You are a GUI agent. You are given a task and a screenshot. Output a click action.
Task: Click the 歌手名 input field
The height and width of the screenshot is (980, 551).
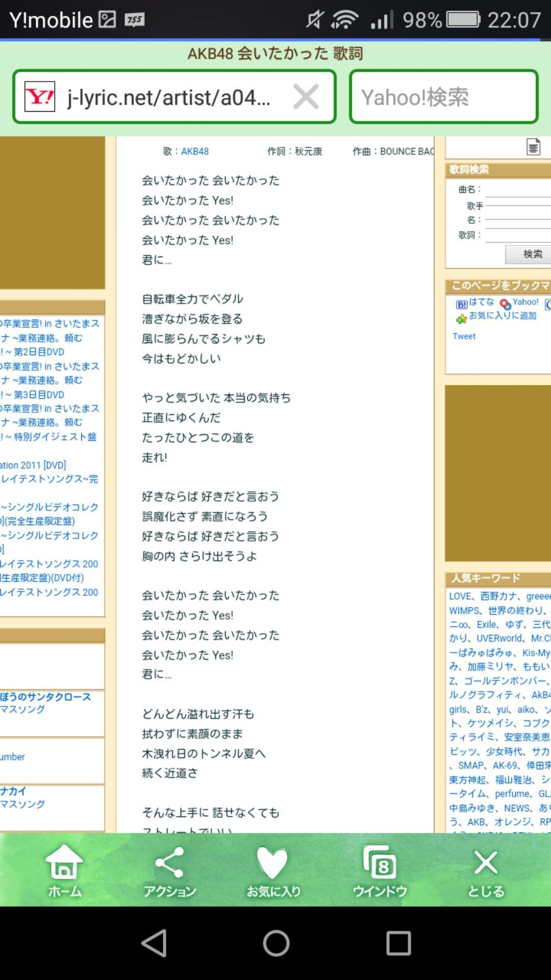click(518, 212)
